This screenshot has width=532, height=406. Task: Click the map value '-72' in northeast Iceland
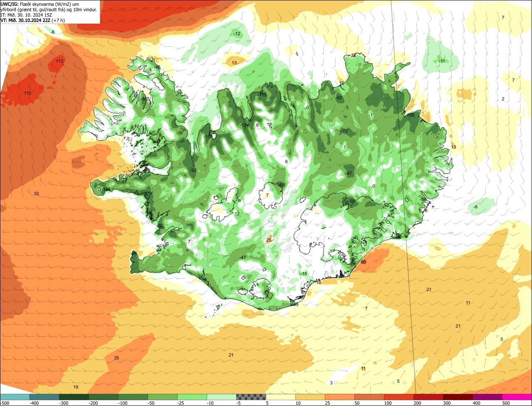click(344, 131)
